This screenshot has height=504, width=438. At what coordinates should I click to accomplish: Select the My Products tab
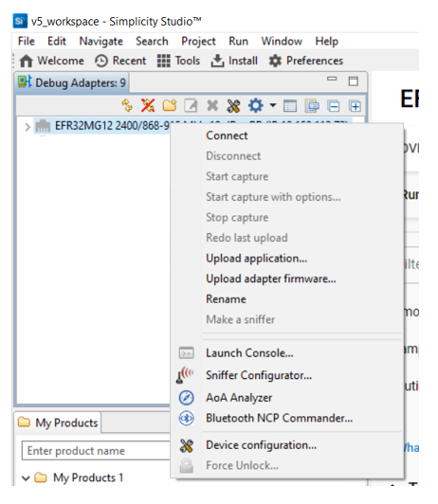pyautogui.click(x=58, y=423)
